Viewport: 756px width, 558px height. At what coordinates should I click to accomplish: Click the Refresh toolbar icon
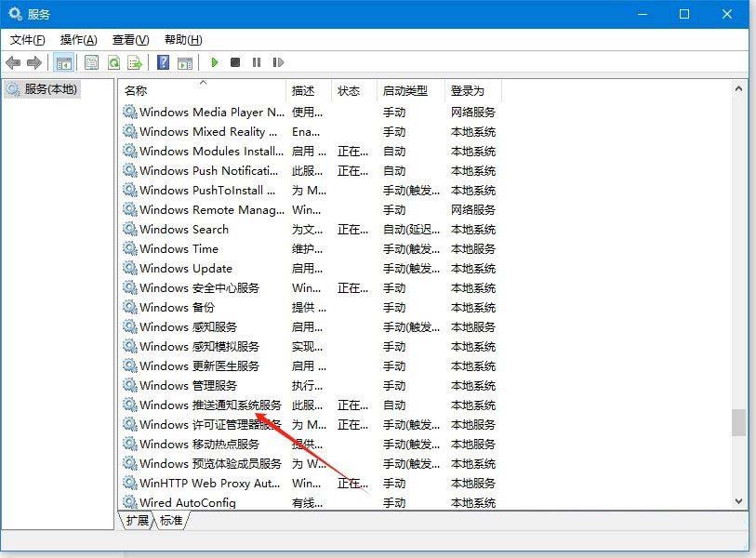click(x=113, y=62)
